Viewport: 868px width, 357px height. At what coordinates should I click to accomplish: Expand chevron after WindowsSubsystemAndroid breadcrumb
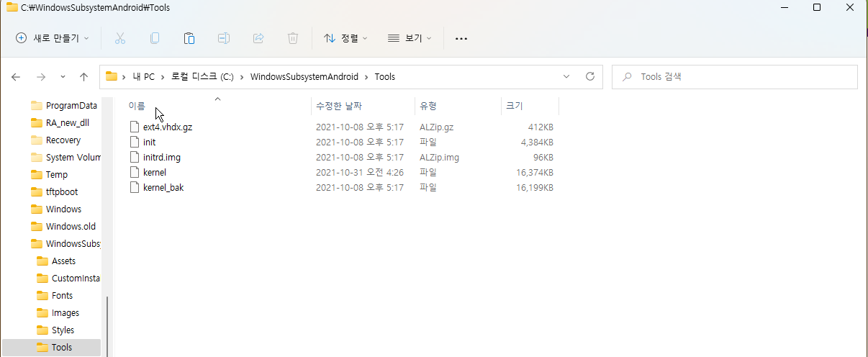pyautogui.click(x=366, y=76)
